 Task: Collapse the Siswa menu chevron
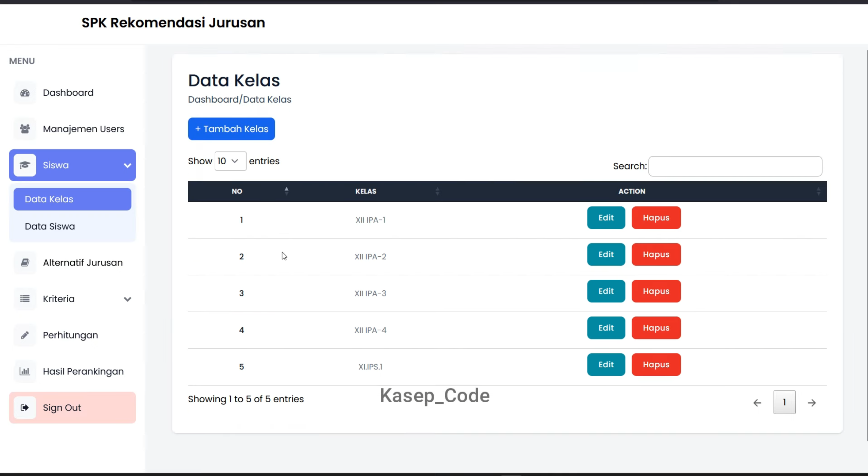(x=127, y=165)
